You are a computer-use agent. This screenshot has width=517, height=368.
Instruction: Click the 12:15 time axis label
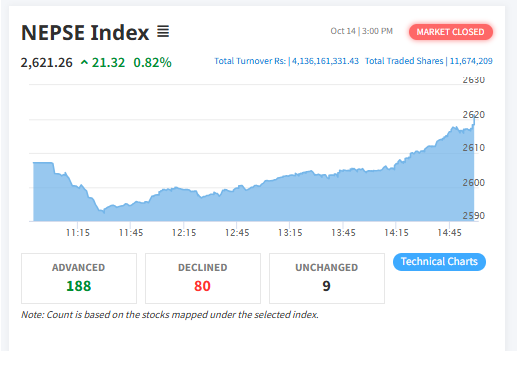coord(184,232)
